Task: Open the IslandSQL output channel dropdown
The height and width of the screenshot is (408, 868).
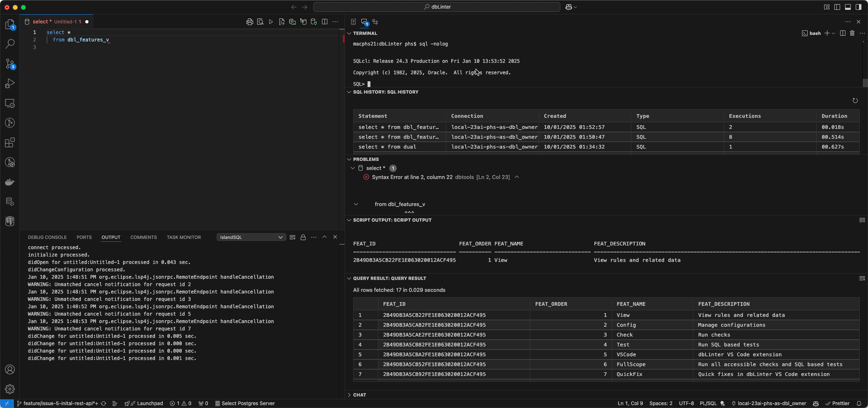Action: tap(251, 237)
